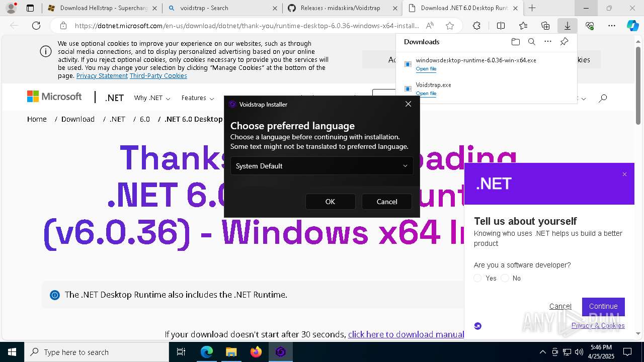Click Voidstrap icon on taskbar

coord(280,352)
